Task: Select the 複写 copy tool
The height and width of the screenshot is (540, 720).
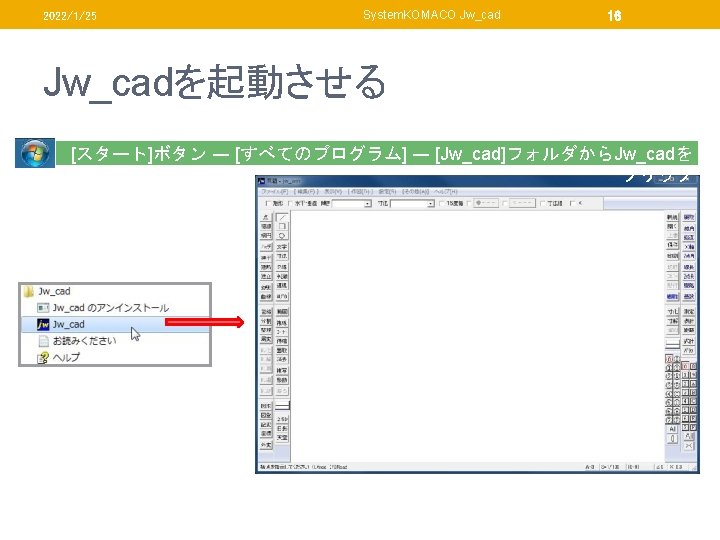Action: [x=282, y=371]
